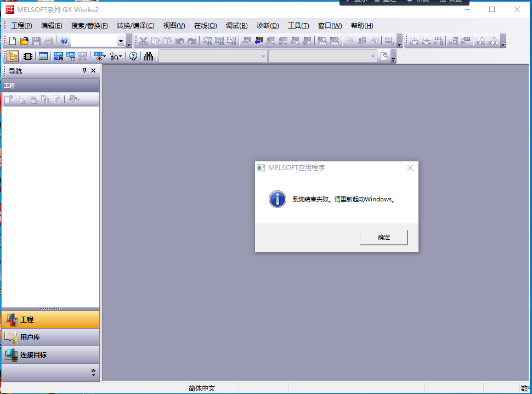Viewport: 532px width, 394px height.
Task: Open the 在线(O) menu
Action: (x=205, y=26)
